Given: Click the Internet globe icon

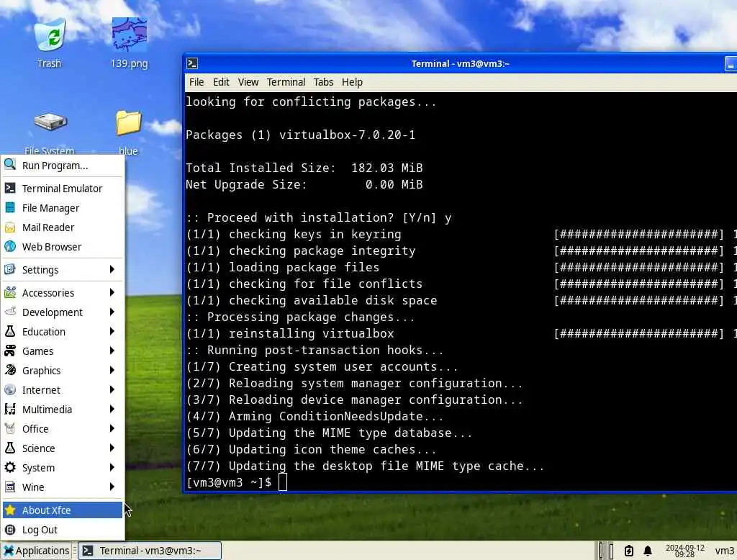Looking at the screenshot, I should [10, 390].
